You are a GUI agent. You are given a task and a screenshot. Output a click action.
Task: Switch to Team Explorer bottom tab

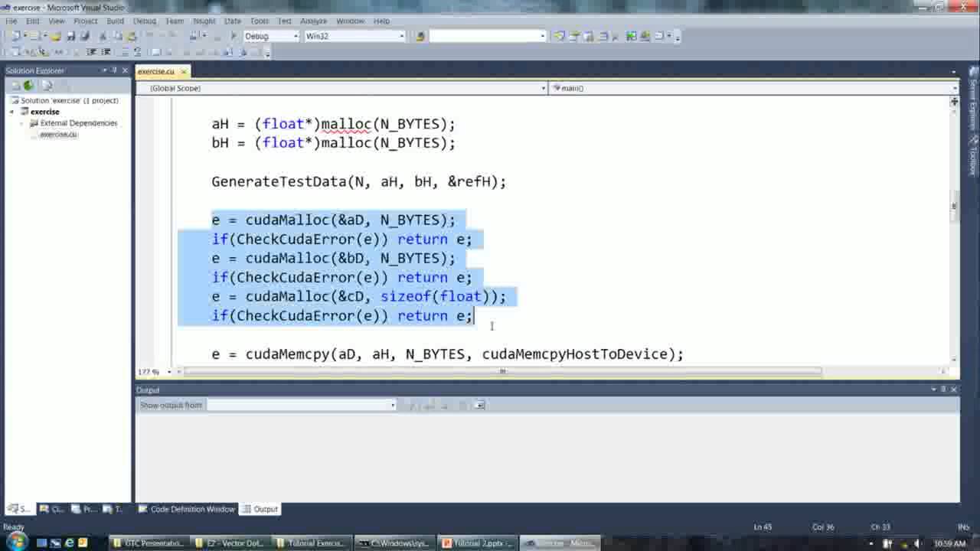point(114,509)
